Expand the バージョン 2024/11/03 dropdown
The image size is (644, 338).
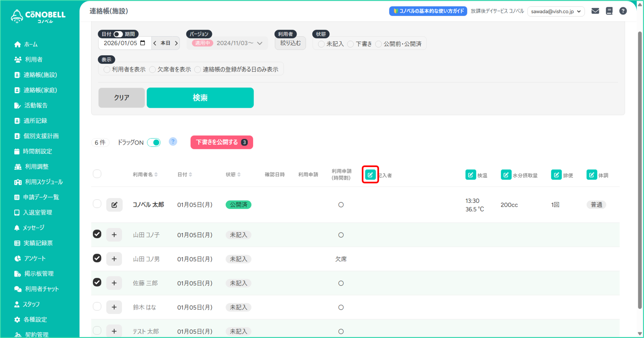pyautogui.click(x=260, y=43)
